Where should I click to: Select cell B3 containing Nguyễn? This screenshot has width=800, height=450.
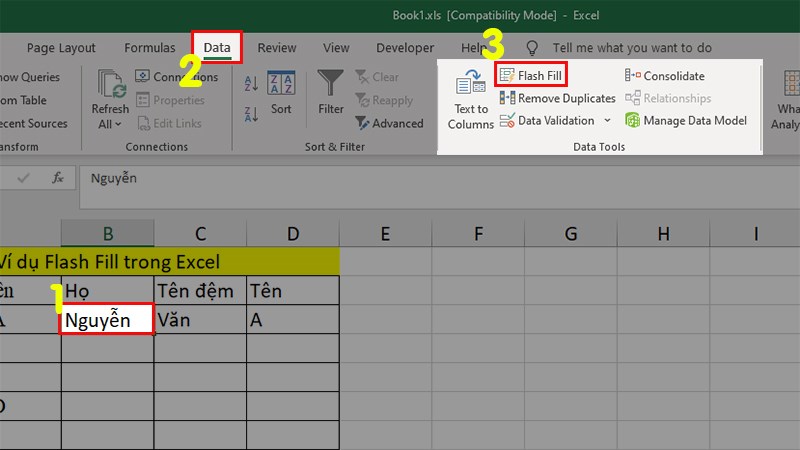click(107, 321)
